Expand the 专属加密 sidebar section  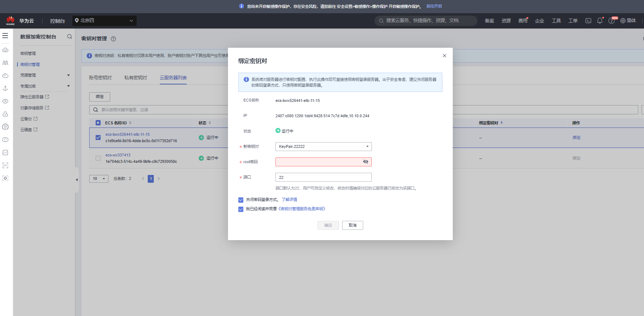69,86
